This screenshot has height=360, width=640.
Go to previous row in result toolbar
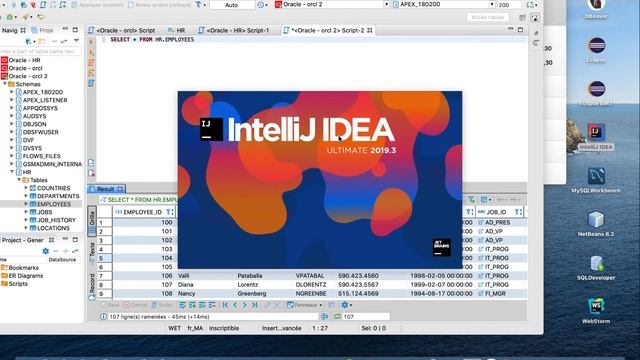point(235,305)
